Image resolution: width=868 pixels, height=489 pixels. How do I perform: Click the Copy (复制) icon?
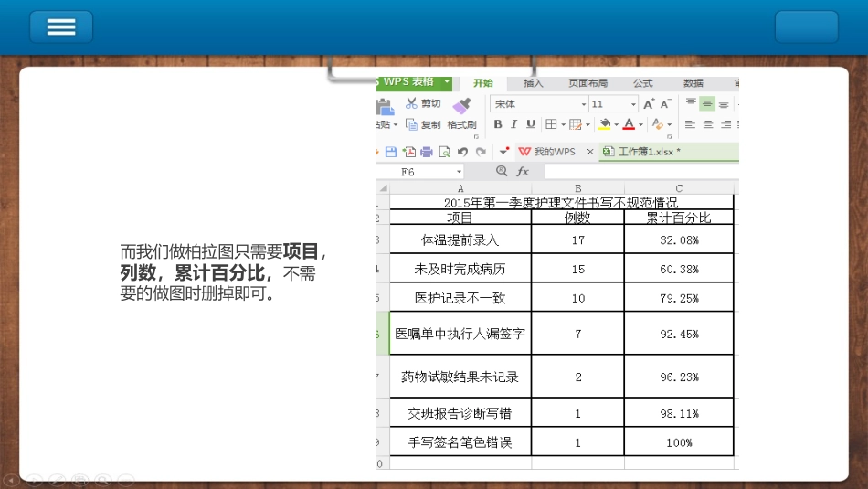click(411, 124)
